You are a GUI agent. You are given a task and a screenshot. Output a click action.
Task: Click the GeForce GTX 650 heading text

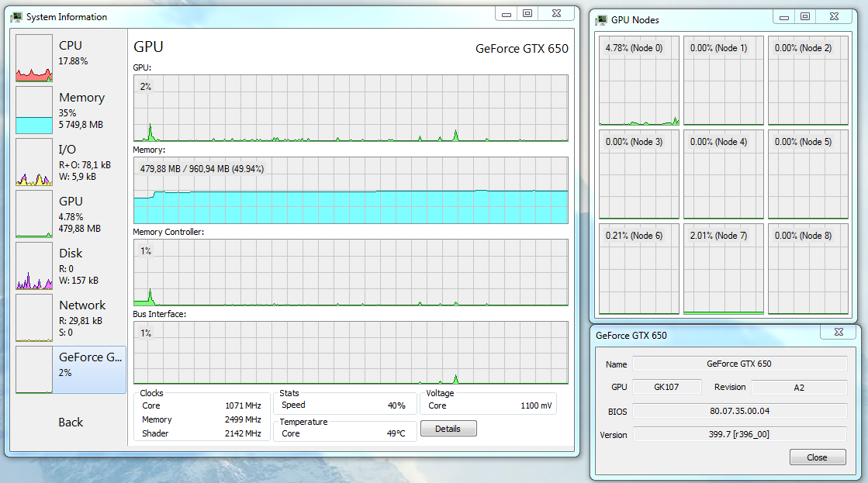pos(522,49)
